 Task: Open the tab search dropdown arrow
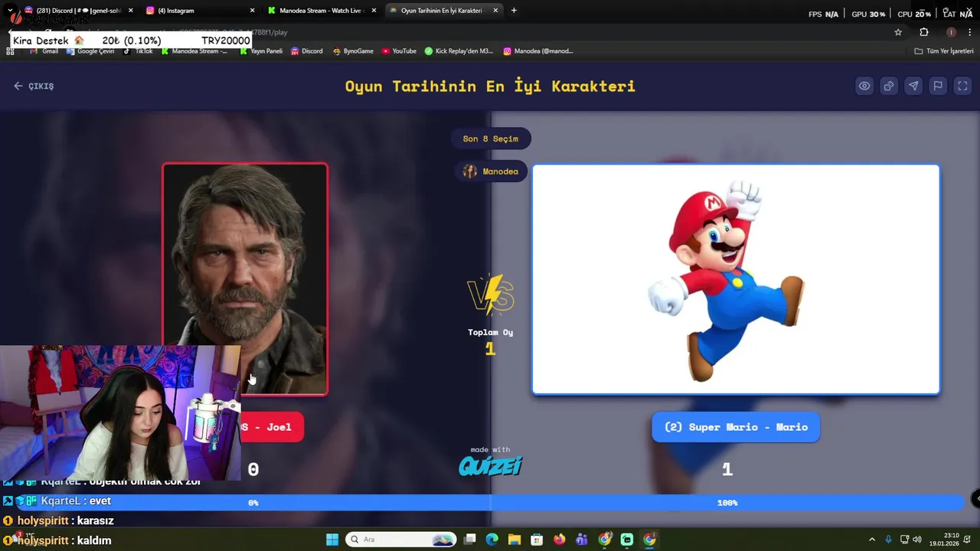pos(10,11)
